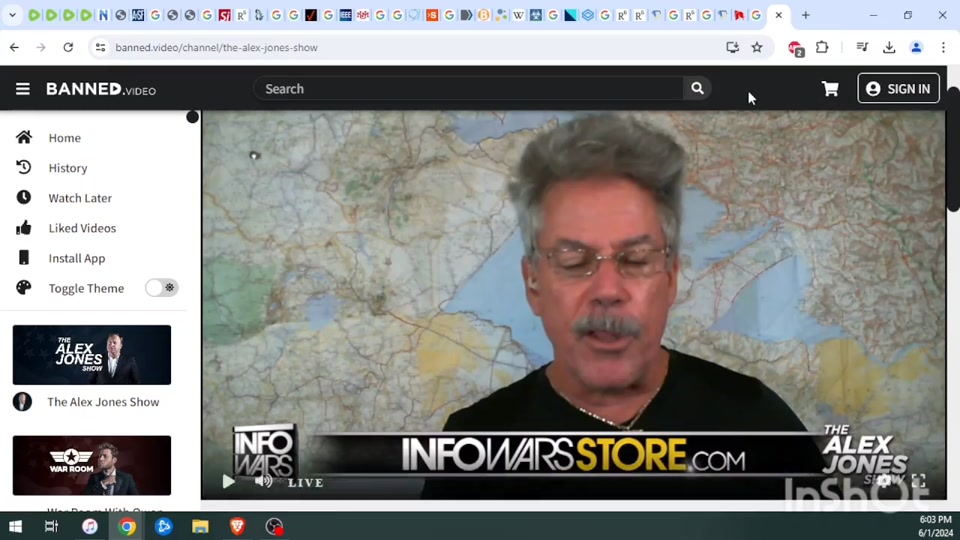The height and width of the screenshot is (540, 960).
Task: View site information in the address bar
Action: click(99, 47)
